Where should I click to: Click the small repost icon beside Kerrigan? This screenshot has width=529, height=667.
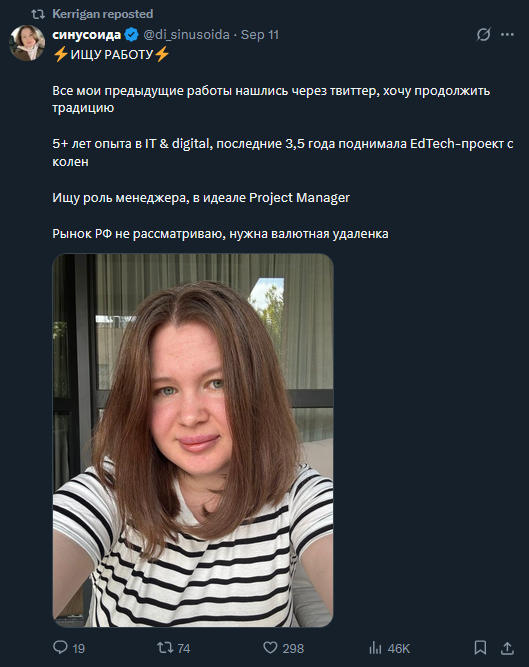pyautogui.click(x=38, y=14)
